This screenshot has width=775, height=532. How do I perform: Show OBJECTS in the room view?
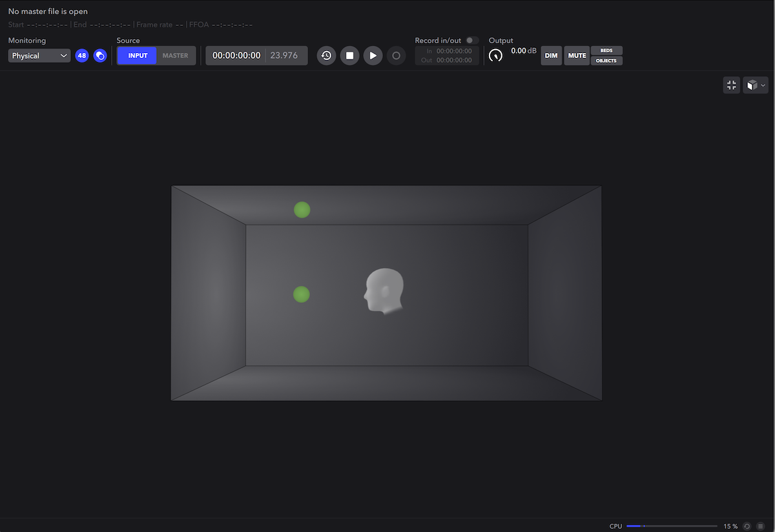606,60
